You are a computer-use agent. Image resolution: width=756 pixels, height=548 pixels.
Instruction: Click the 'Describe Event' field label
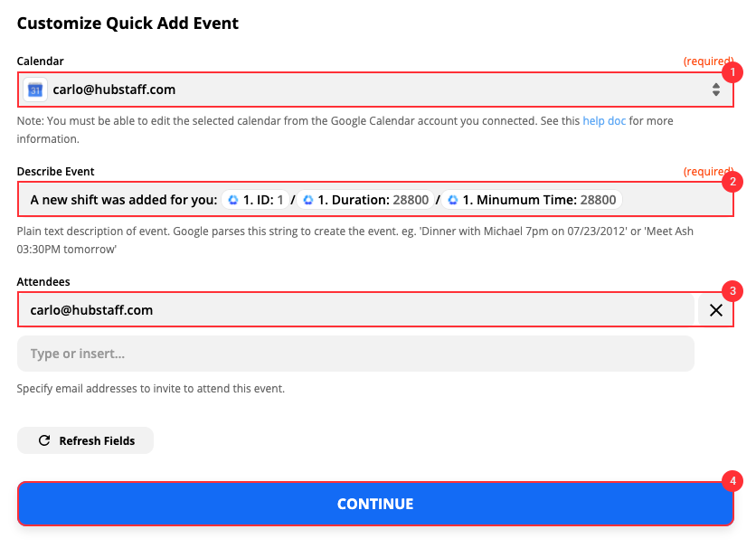pyautogui.click(x=55, y=171)
